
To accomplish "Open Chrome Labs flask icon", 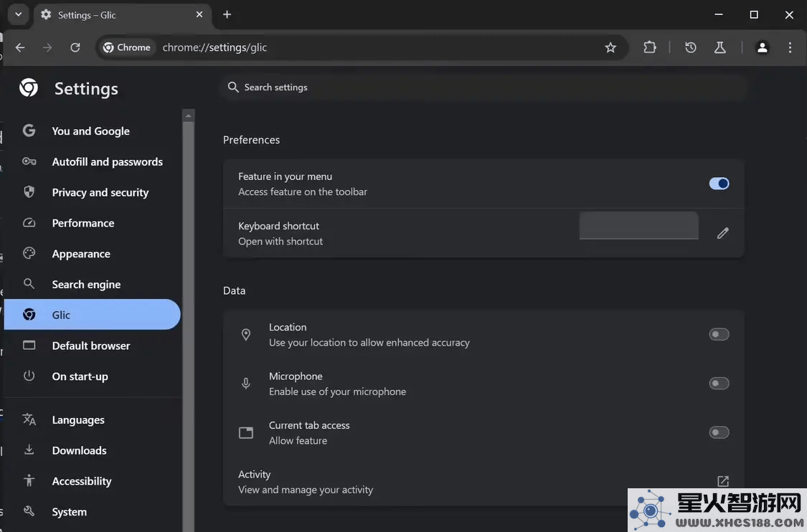I will (720, 47).
